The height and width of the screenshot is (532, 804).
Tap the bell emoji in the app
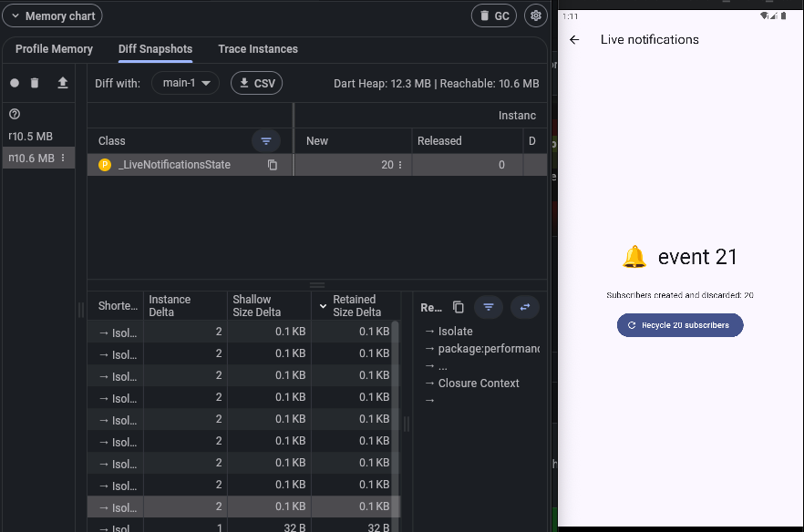[x=634, y=257]
